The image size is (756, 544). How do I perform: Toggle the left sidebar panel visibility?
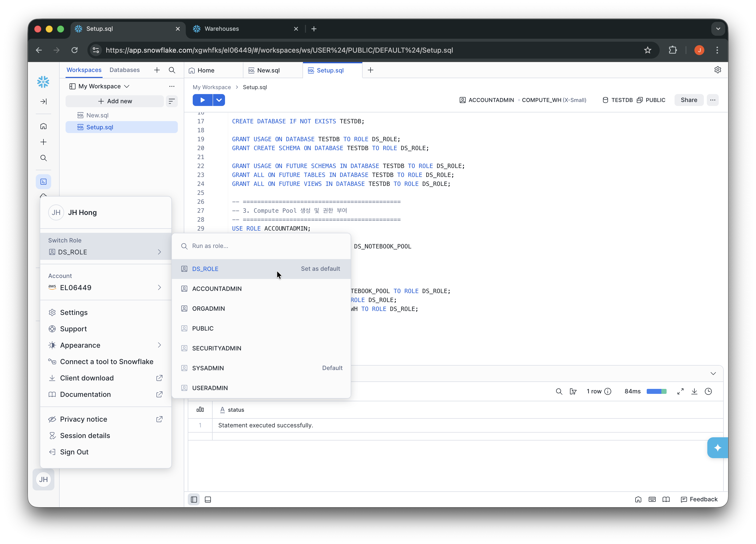tap(194, 499)
